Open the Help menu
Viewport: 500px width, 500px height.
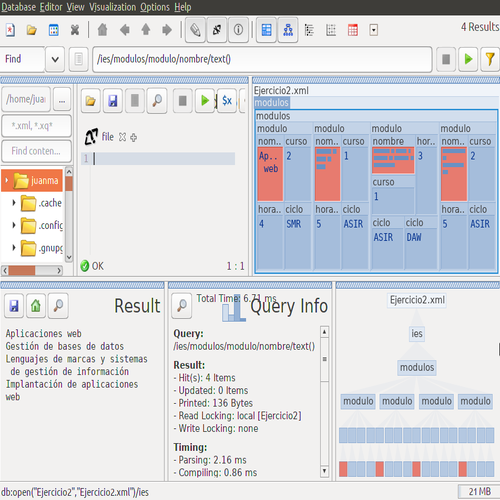(183, 7)
